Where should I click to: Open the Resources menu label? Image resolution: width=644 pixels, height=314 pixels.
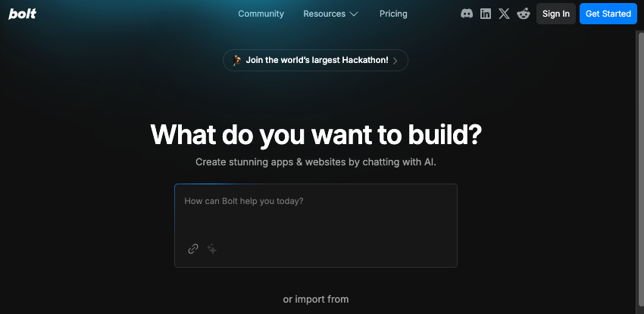[324, 14]
